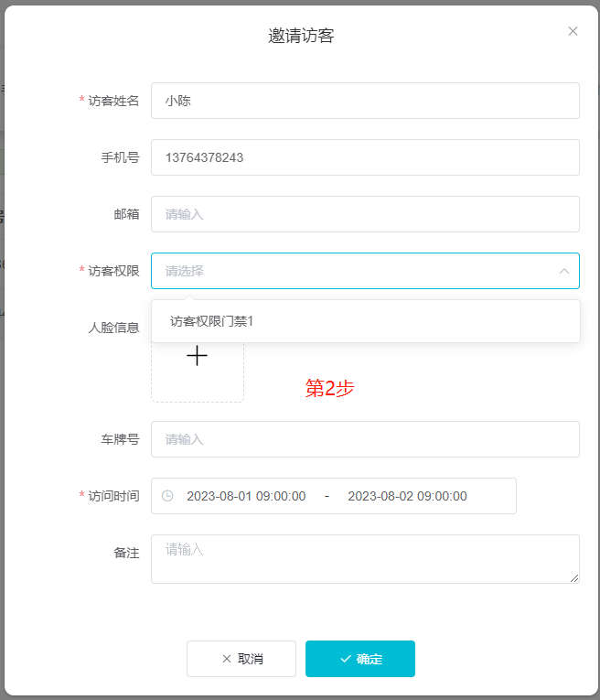Select the end time 2023-08-02 09:00:00
The width and height of the screenshot is (600, 700).
407,496
